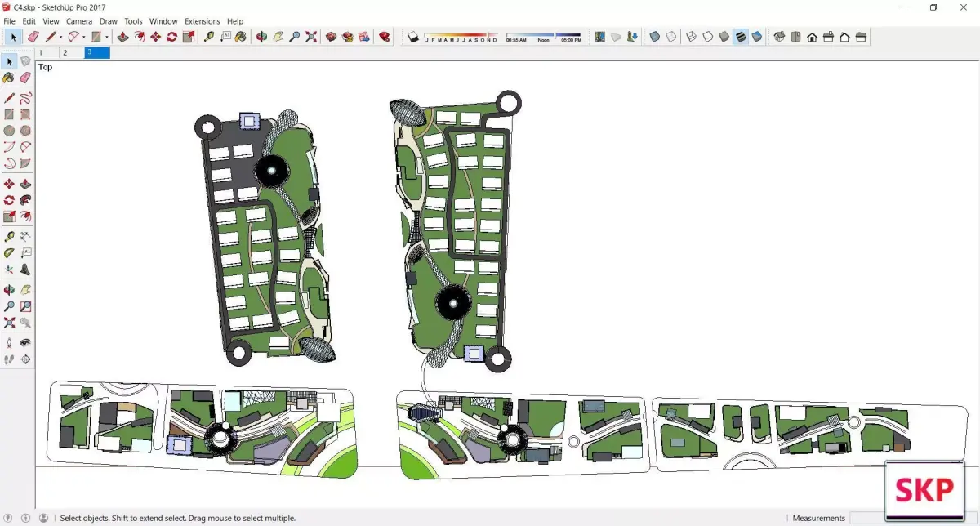Enable Hidden Line face style
Viewport: 980px width, 526px height.
click(x=708, y=37)
